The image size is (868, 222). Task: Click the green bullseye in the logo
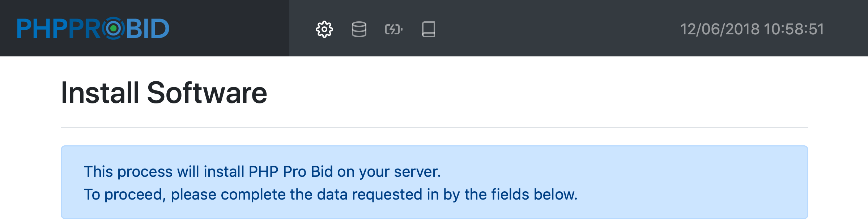coord(114,28)
